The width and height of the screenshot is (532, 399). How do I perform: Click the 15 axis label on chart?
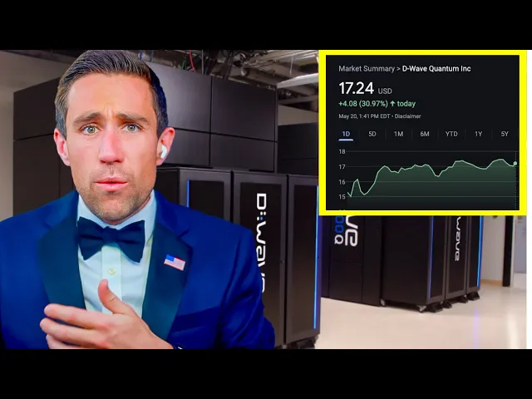(342, 197)
